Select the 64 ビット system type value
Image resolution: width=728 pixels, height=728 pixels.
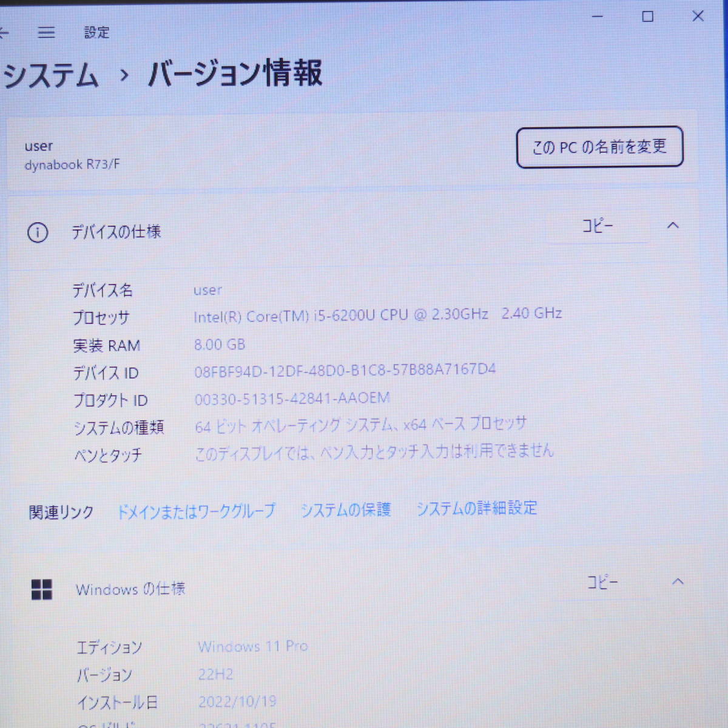pyautogui.click(x=361, y=425)
